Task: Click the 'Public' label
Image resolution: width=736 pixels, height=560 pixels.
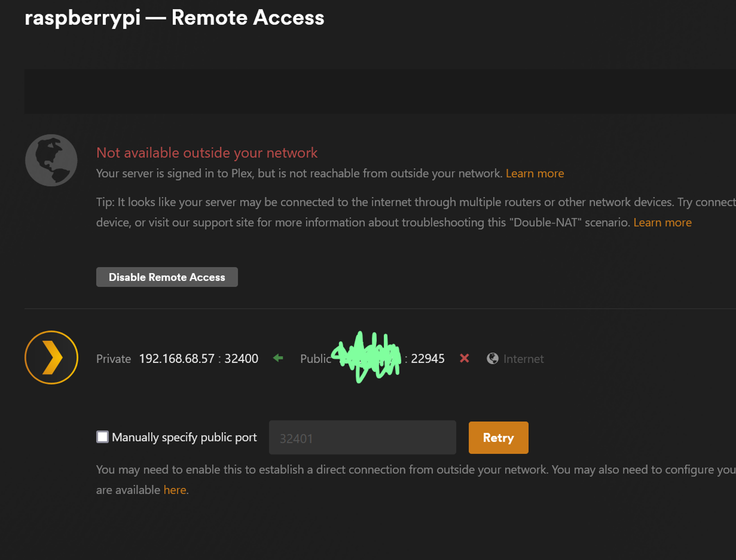Action: click(315, 359)
